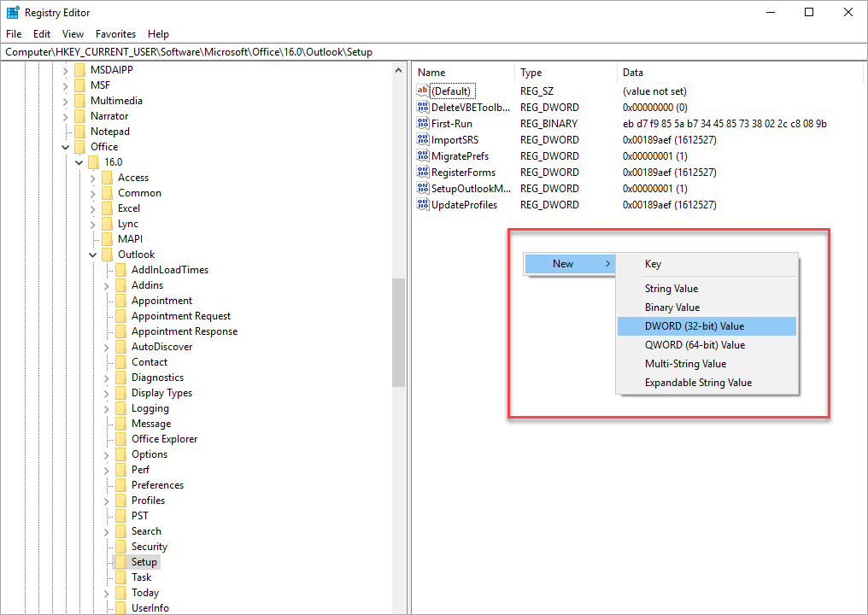
Task: Click the Notepad folder icon
Action: [x=79, y=132]
